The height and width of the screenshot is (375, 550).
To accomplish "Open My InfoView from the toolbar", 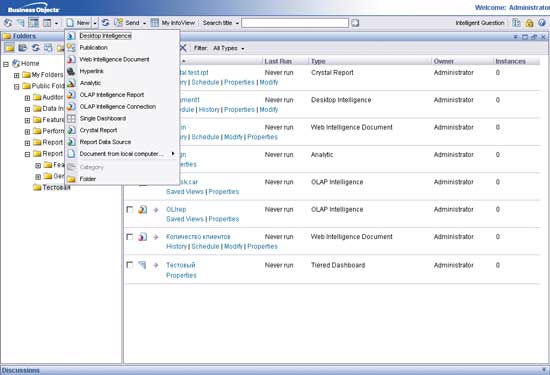I will coord(173,23).
